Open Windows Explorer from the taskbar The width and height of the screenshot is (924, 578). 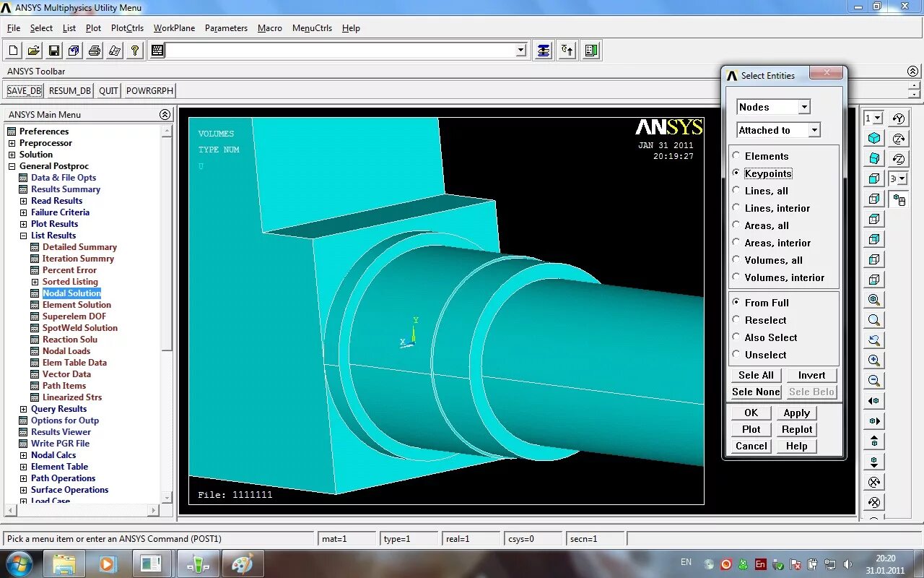(x=64, y=564)
